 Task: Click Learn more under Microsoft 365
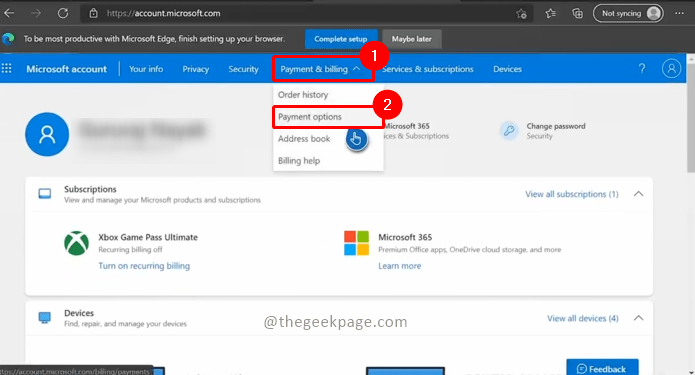400,266
